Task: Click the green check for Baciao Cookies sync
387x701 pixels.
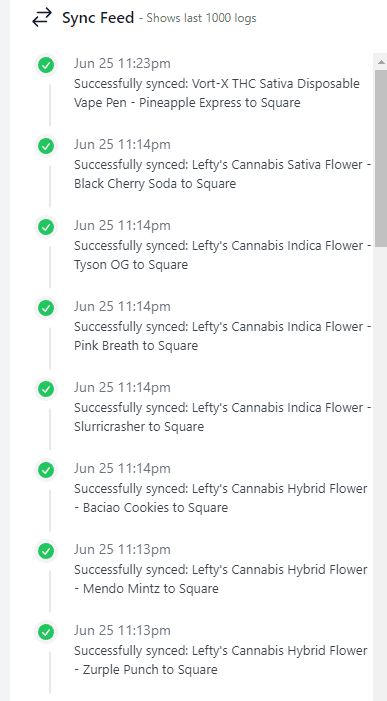Action: click(x=46, y=470)
